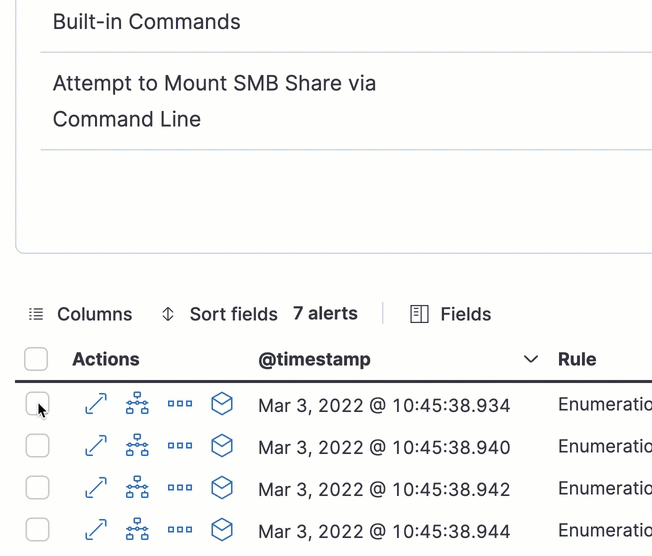The width and height of the screenshot is (652, 556).
Task: Select Attempt to Mount SMB Share rule
Action: [214, 101]
